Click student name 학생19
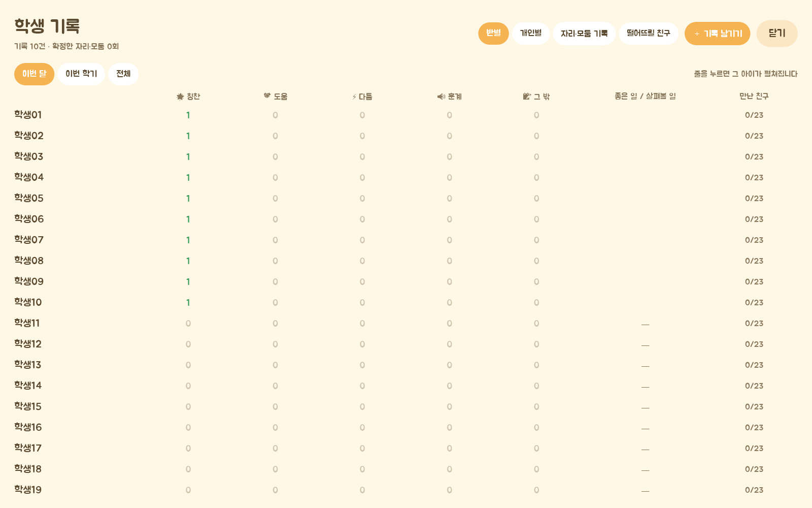This screenshot has height=508, width=812. (x=28, y=490)
